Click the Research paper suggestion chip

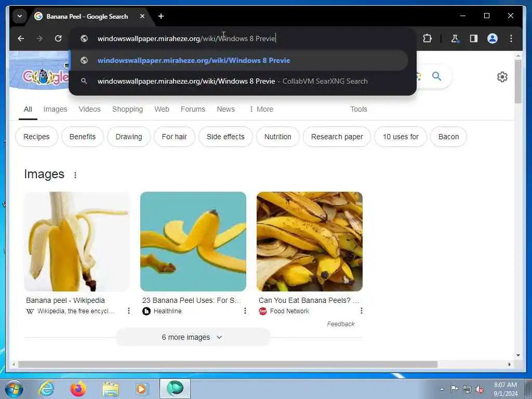tap(337, 137)
